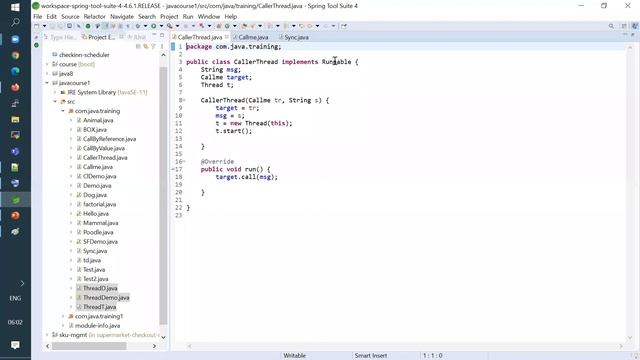Open Firefox from the taskbar
Screen dimensions: 640x360
[15, 87]
